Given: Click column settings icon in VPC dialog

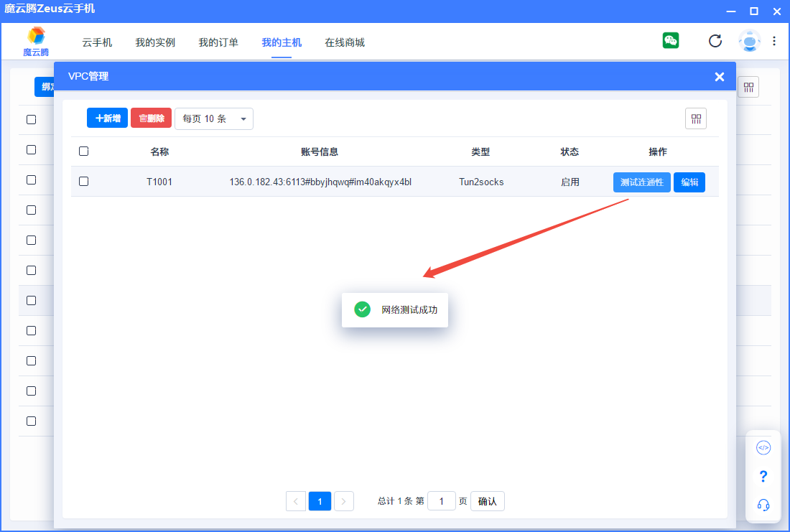Looking at the screenshot, I should pos(696,119).
